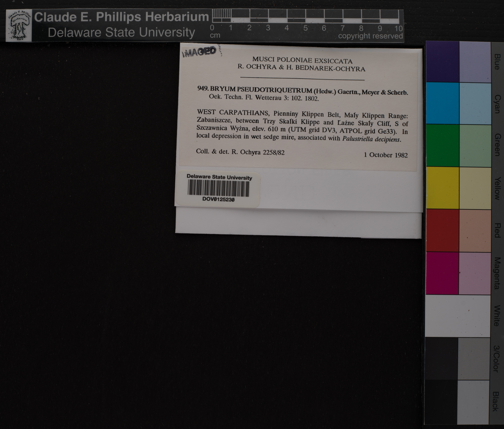Click the Delaware State University header text
This screenshot has height=429, width=504.
coord(121,33)
